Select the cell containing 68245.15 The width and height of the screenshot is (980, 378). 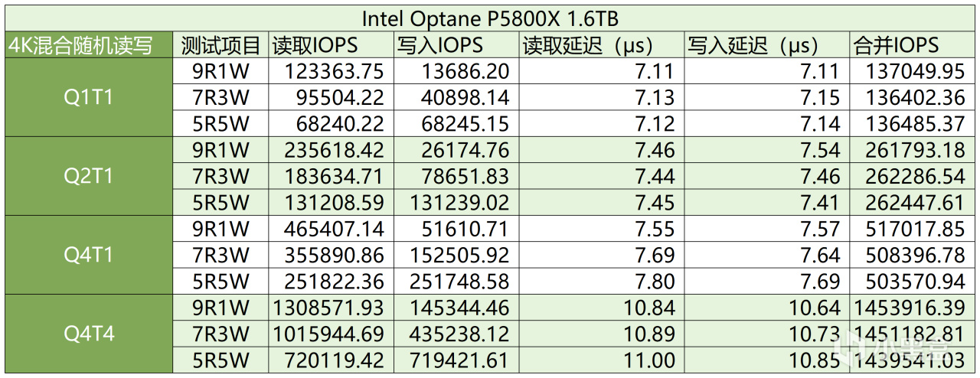[x=456, y=124]
